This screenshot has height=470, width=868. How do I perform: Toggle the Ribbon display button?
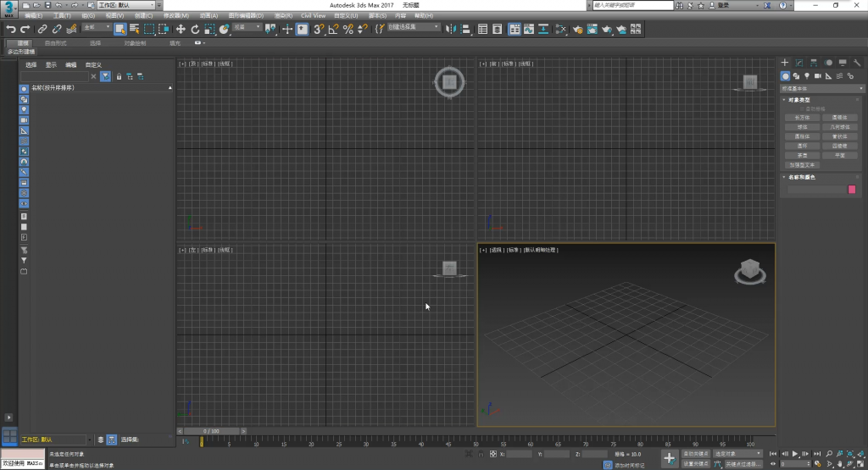click(515, 30)
